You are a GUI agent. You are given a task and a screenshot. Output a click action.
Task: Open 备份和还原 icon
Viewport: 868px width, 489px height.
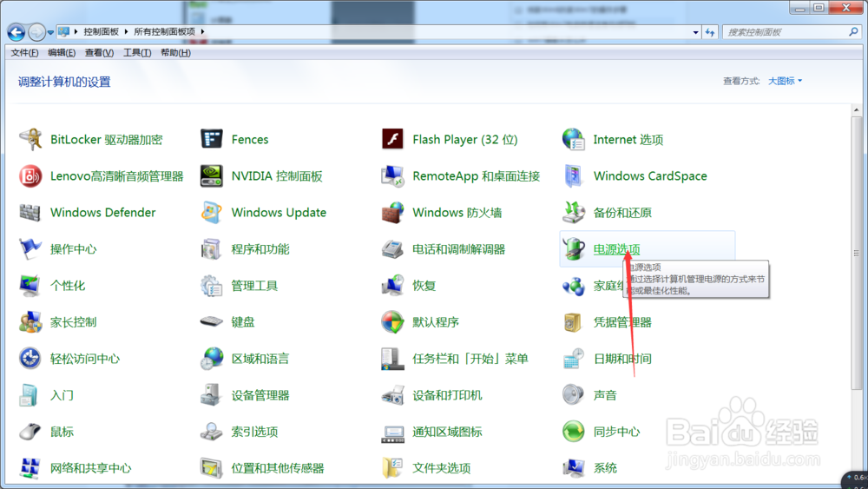574,213
